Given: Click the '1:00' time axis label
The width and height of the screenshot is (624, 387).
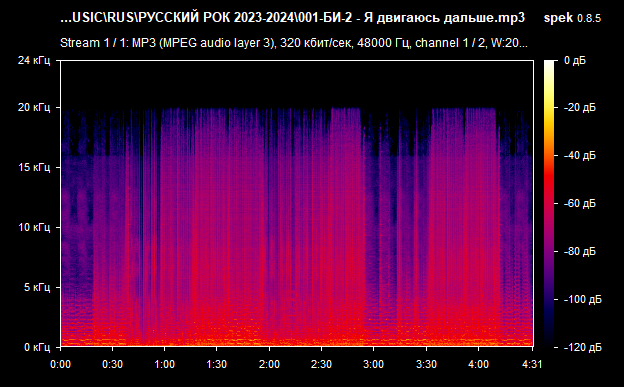Looking at the screenshot, I should click(165, 364).
